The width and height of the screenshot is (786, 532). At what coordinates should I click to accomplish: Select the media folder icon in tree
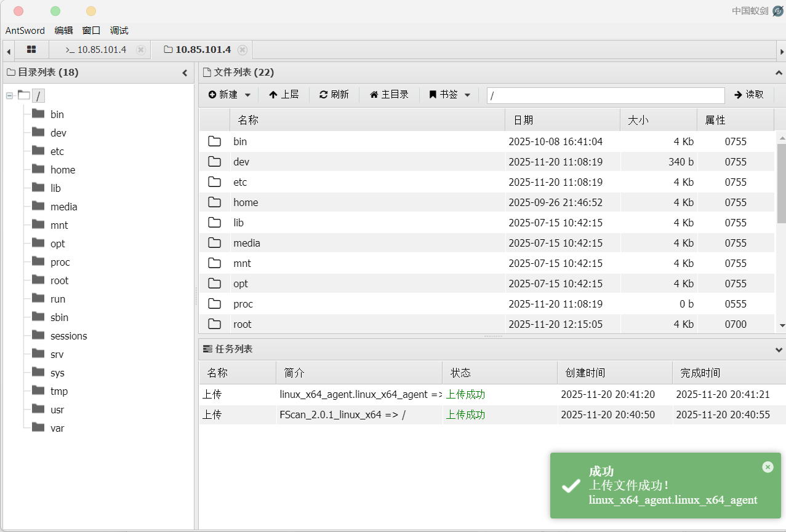coord(38,206)
